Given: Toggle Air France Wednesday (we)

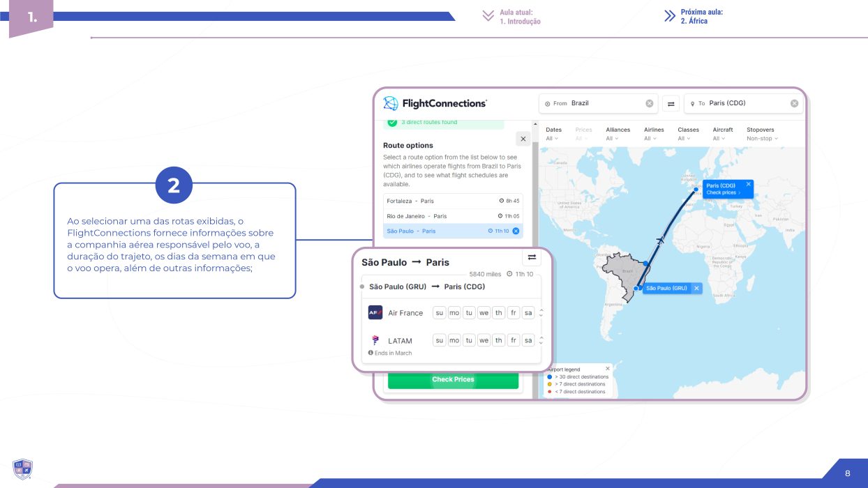Looking at the screenshot, I should 484,313.
